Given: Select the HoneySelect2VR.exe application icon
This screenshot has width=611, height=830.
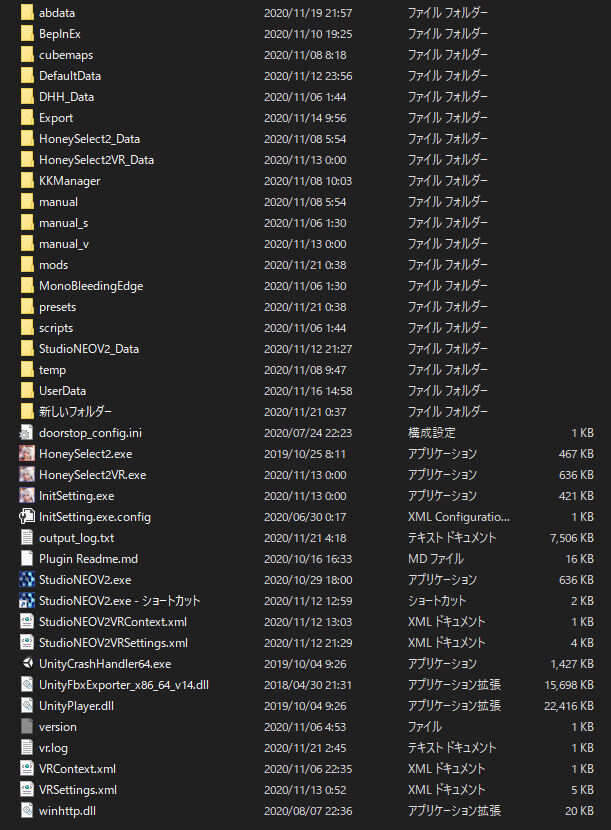Looking at the screenshot, I should 26,475.
